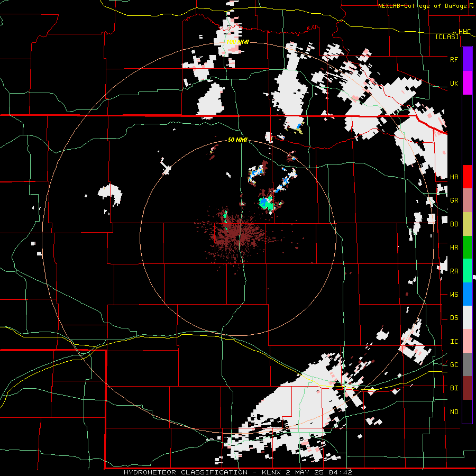Click the GC ground clutter gray swatch
476x476 pixels.
[x=467, y=364]
